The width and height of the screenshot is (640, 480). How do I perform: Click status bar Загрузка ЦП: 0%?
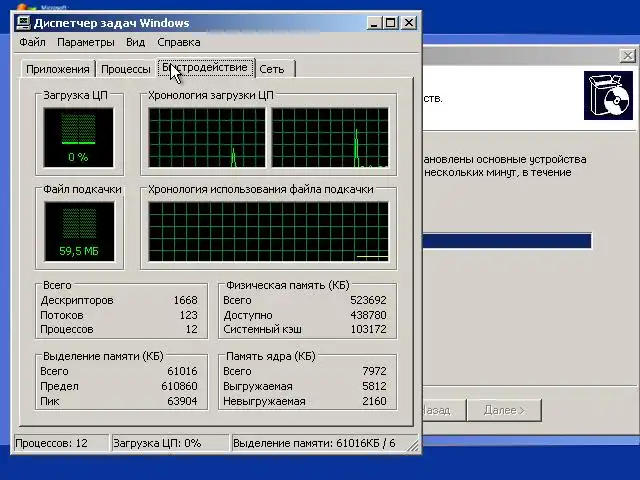[170, 443]
